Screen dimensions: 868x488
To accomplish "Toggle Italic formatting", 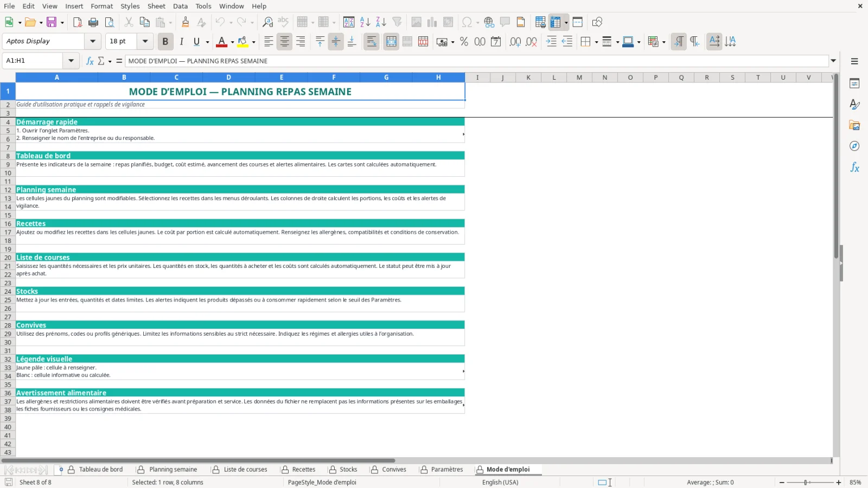I will pyautogui.click(x=181, y=42).
